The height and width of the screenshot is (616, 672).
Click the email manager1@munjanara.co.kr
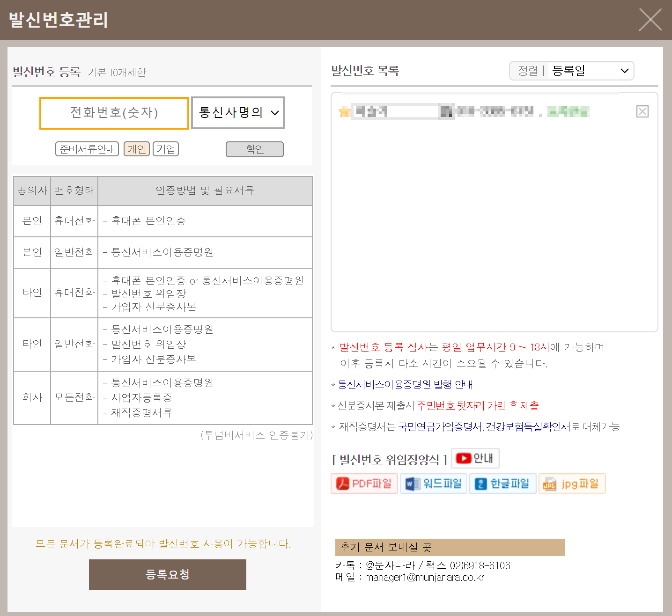pos(424,578)
